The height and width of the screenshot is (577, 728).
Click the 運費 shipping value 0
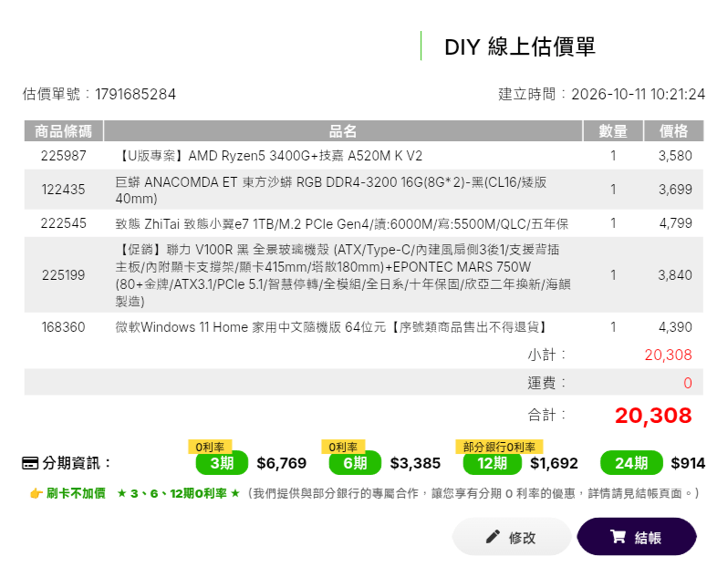[688, 383]
